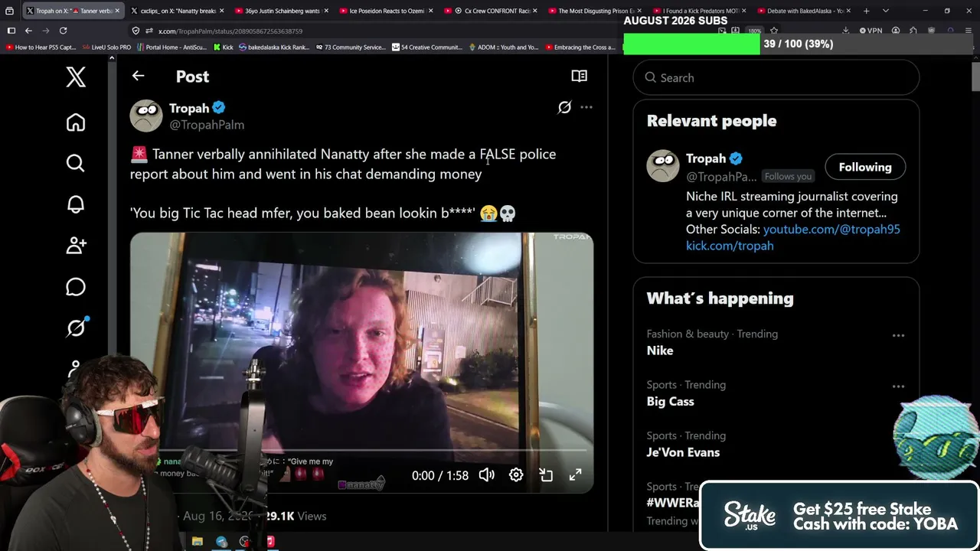
Task: Click the address bar URL
Action: [230, 31]
